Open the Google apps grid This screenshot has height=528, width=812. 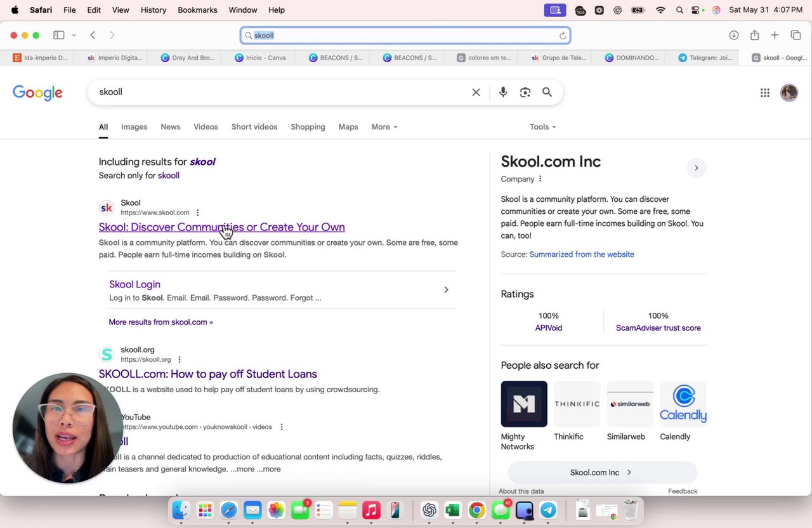point(765,93)
